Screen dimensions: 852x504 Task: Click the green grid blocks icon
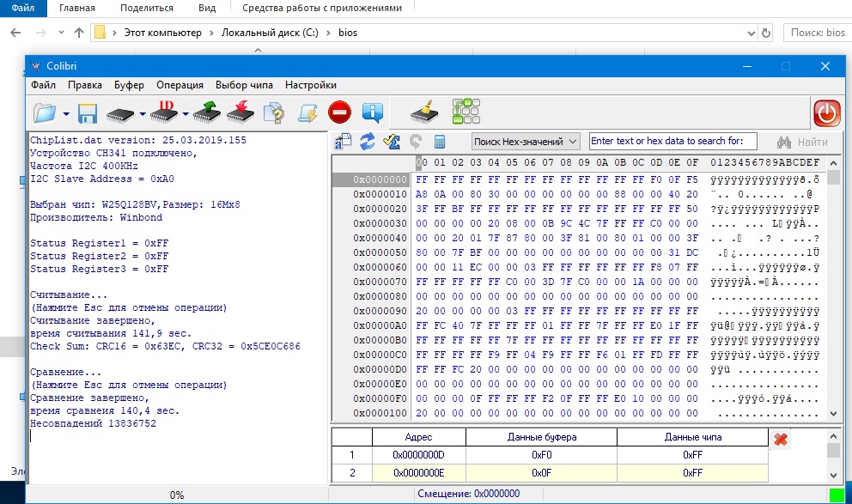coord(466,112)
